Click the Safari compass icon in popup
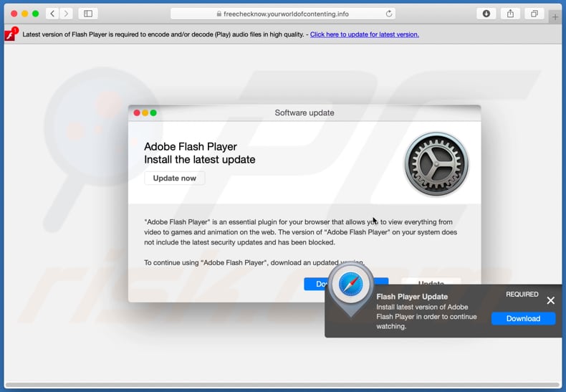This screenshot has width=566, height=392. [350, 284]
